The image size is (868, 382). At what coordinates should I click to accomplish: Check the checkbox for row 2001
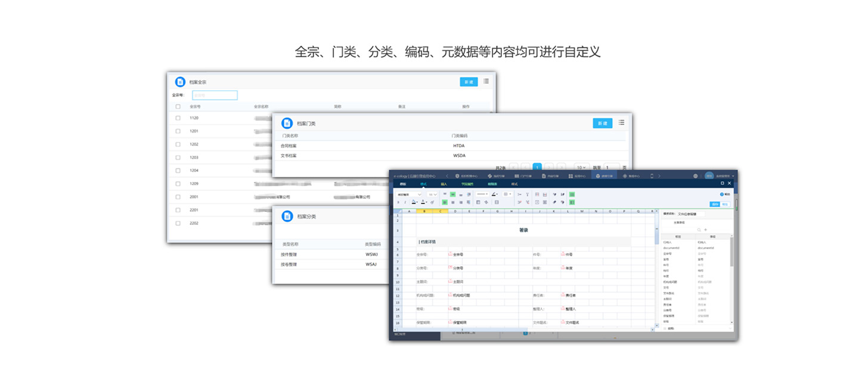[x=178, y=197]
